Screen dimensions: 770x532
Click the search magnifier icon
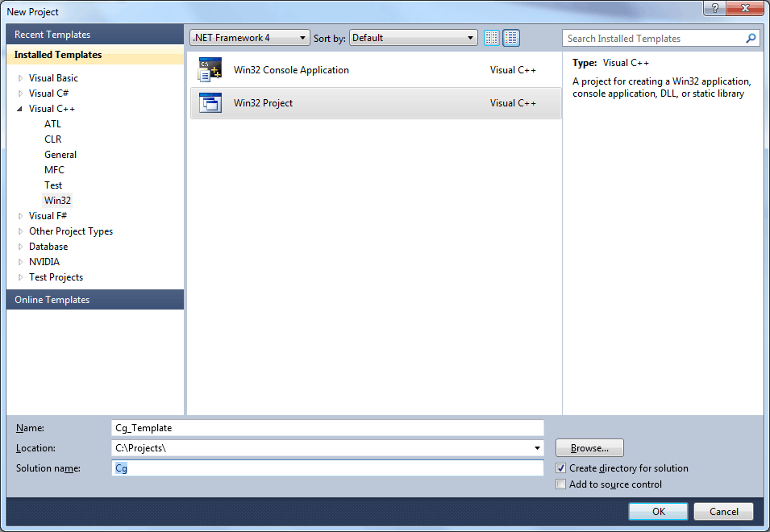[751, 38]
